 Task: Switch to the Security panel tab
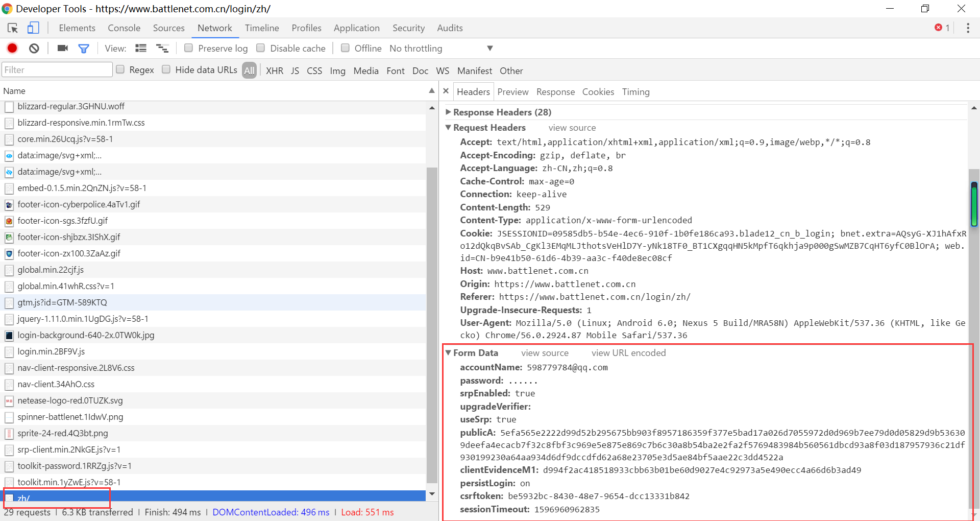408,28
